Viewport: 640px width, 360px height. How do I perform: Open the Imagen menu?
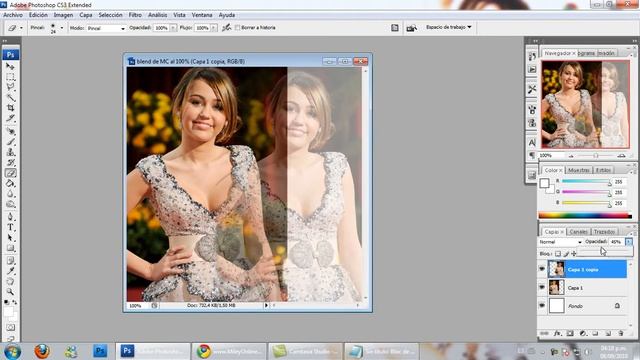[x=63, y=15]
